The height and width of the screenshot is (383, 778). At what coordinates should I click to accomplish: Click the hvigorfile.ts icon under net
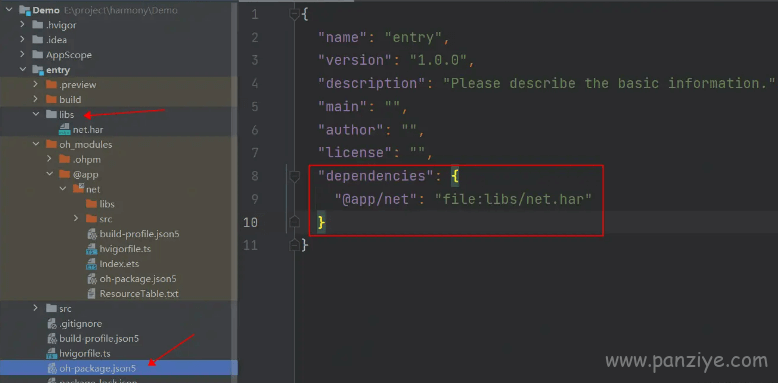pyautogui.click(x=91, y=249)
